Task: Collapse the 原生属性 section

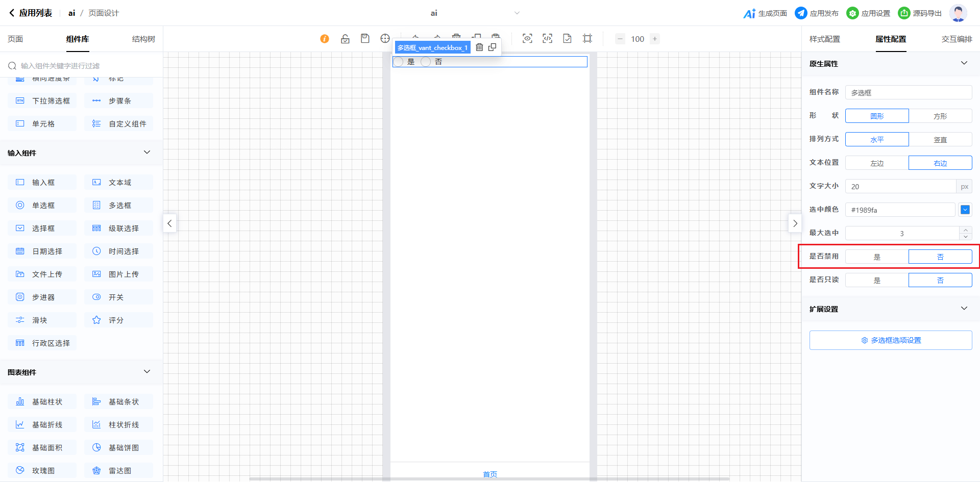Action: pos(964,63)
